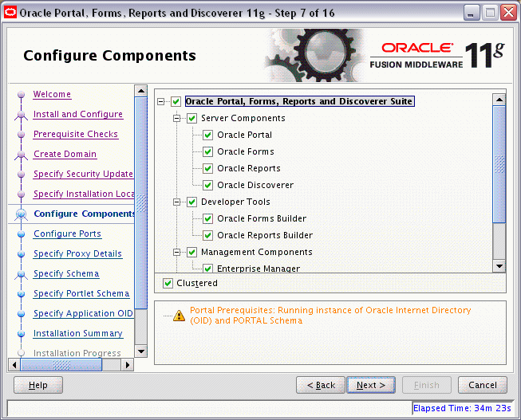
Task: Go to Specify Schema step
Action: (x=66, y=273)
